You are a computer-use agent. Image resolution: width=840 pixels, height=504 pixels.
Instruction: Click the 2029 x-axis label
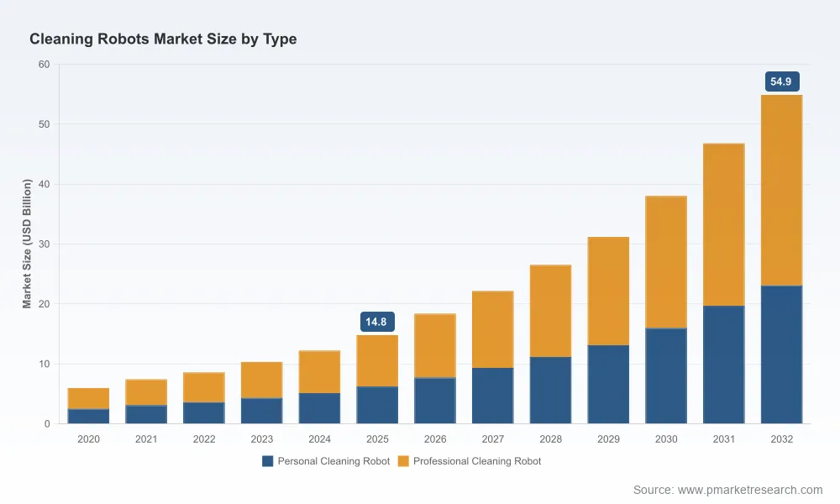click(x=608, y=439)
